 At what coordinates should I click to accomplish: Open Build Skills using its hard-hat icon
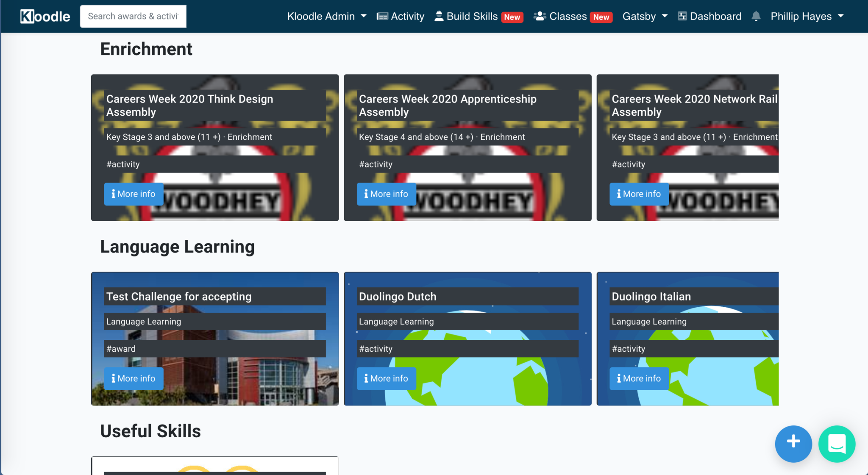pos(439,16)
